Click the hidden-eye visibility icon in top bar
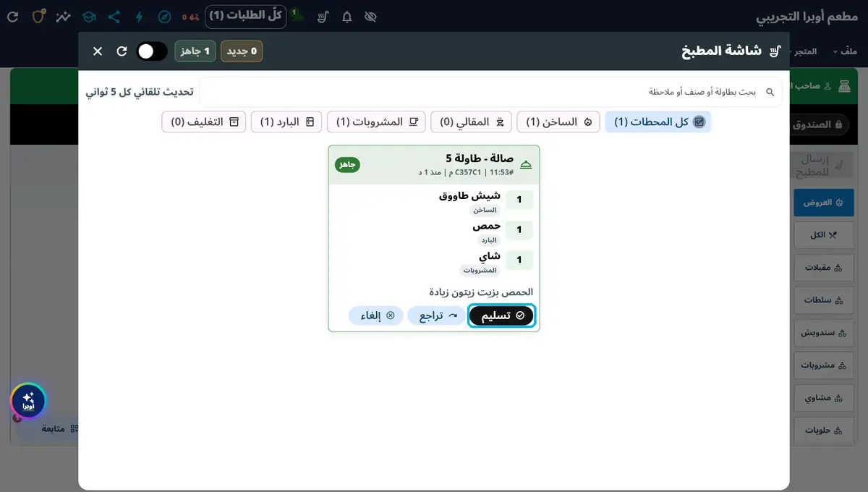The image size is (868, 492). click(x=370, y=16)
